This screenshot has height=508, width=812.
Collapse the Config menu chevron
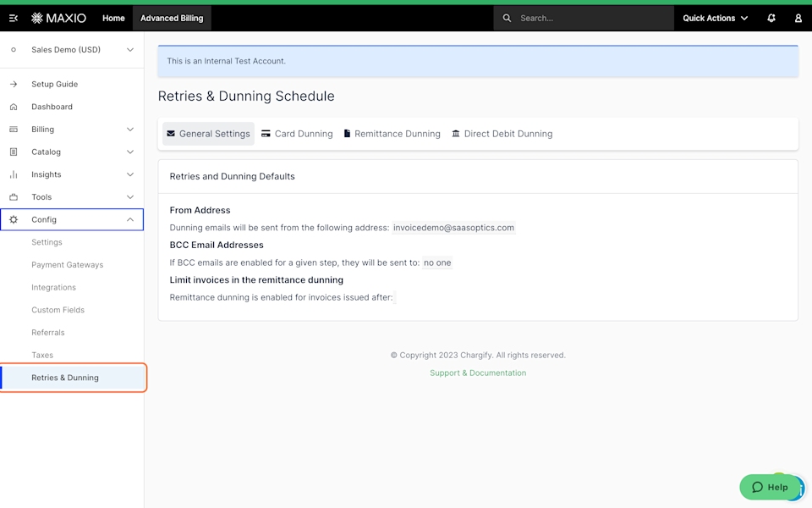pos(130,220)
